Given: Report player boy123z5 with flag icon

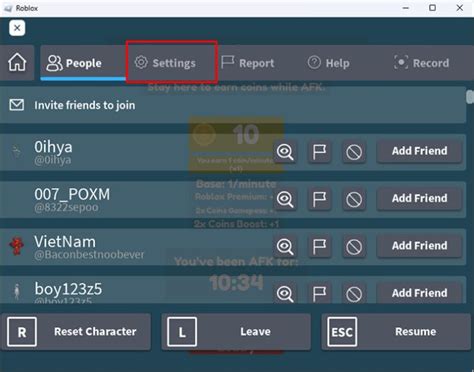Looking at the screenshot, I should point(319,294).
